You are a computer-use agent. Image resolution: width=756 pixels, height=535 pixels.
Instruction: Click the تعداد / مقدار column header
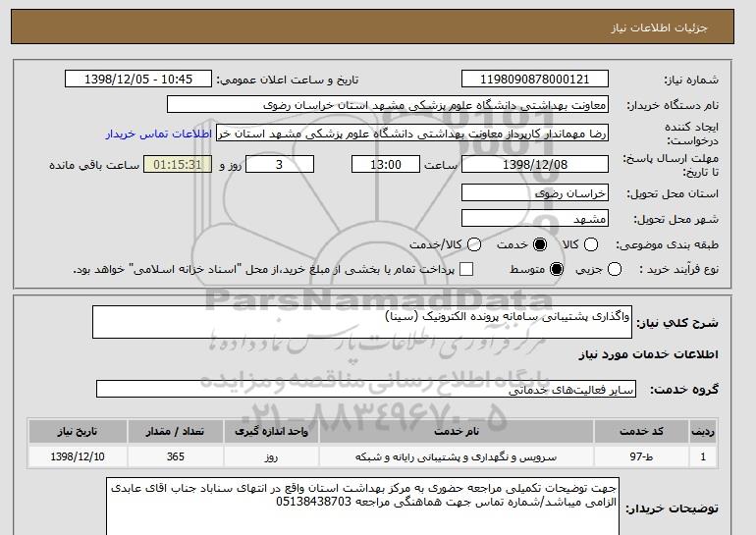[176, 431]
